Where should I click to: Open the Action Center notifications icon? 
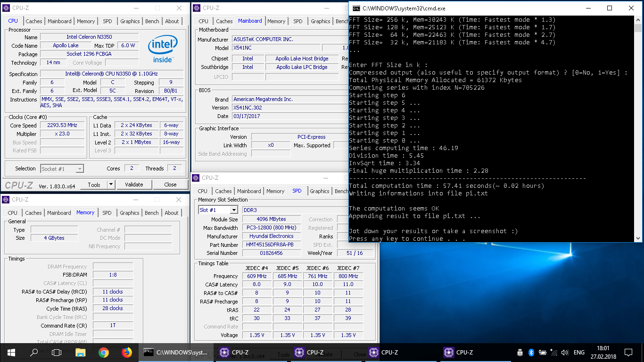pyautogui.click(x=628, y=352)
